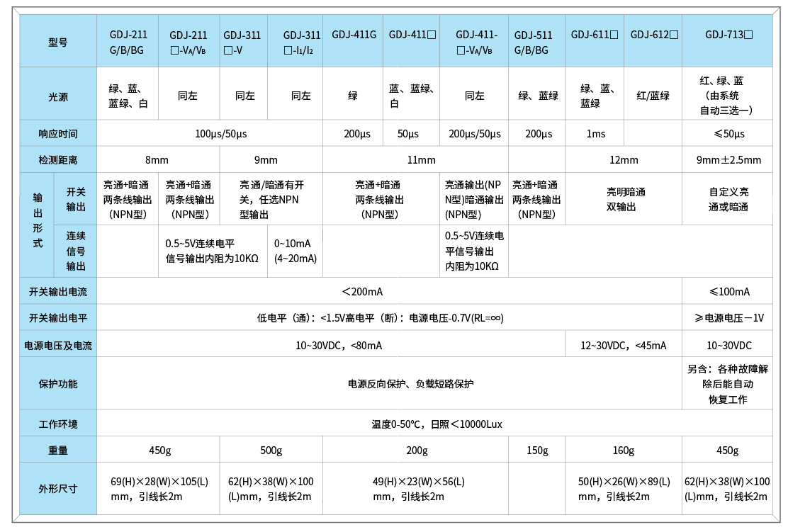The height and width of the screenshot is (532, 788).
Task: Click the GDJ-713□ model header
Action: coord(728,35)
